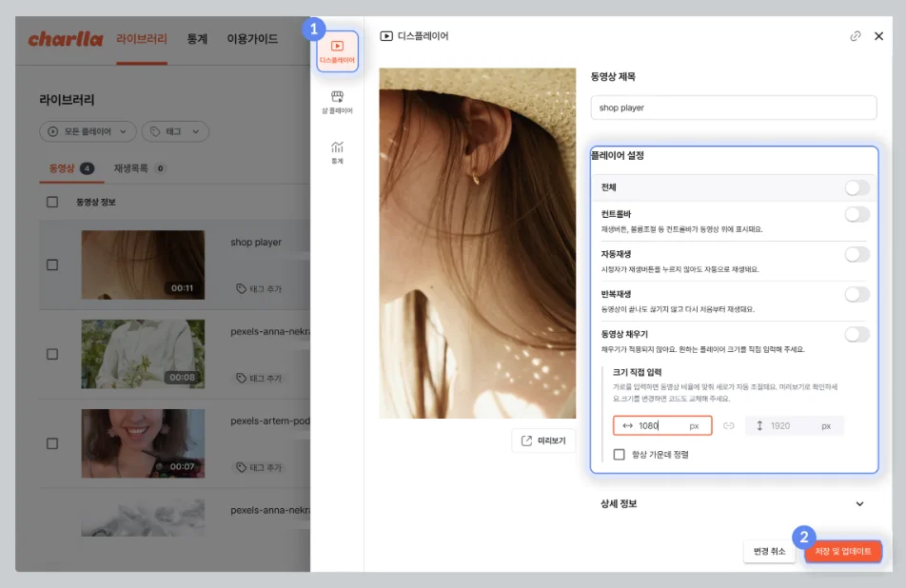Open the 샵 플레이어 sidebar icon
This screenshot has height=588, width=906.
tap(337, 103)
